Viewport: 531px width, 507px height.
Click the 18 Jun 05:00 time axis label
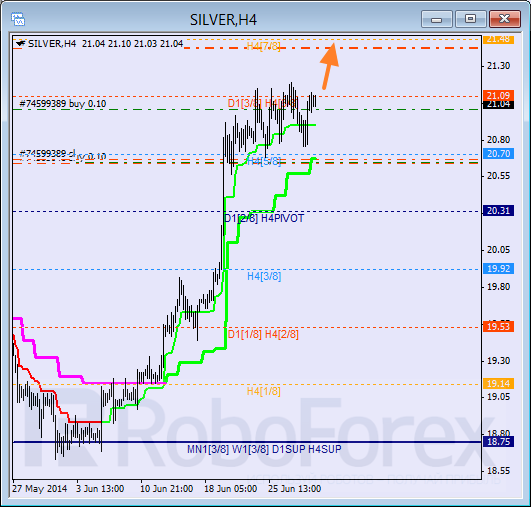point(231,489)
